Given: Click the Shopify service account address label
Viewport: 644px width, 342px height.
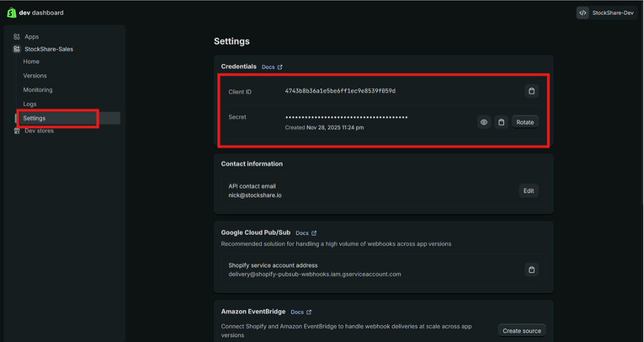Looking at the screenshot, I should 273,265.
